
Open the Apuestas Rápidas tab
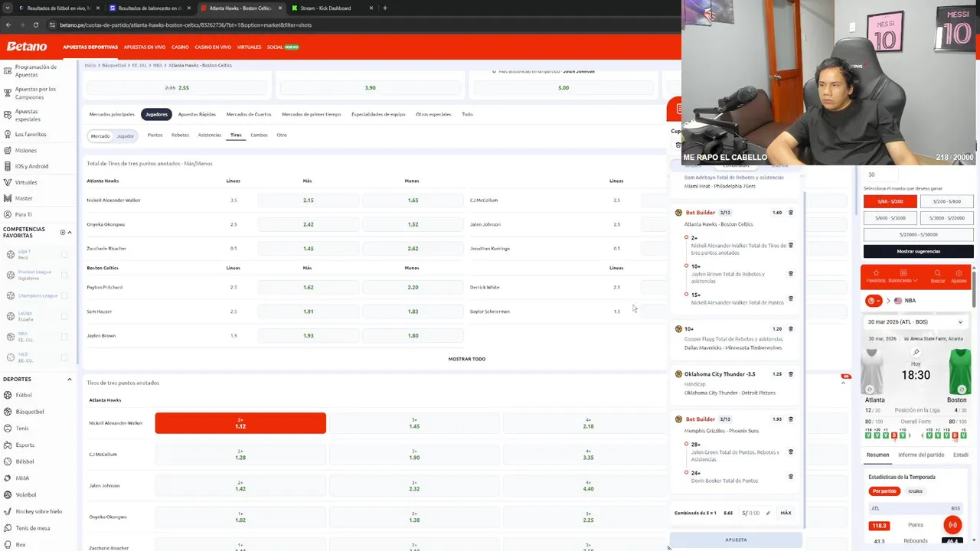pyautogui.click(x=197, y=114)
